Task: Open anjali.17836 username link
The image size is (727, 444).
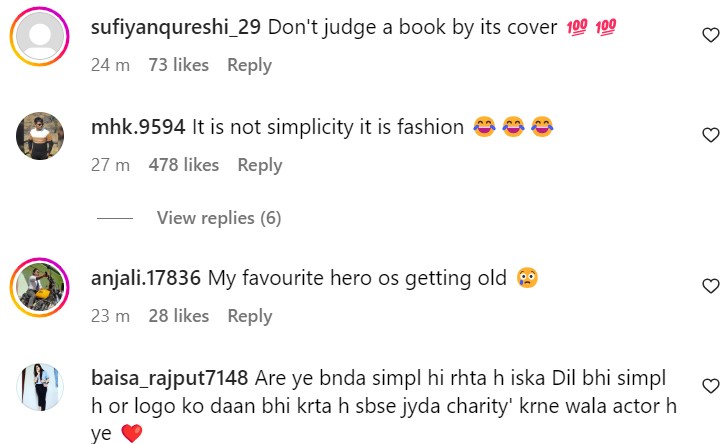Action: click(146, 278)
